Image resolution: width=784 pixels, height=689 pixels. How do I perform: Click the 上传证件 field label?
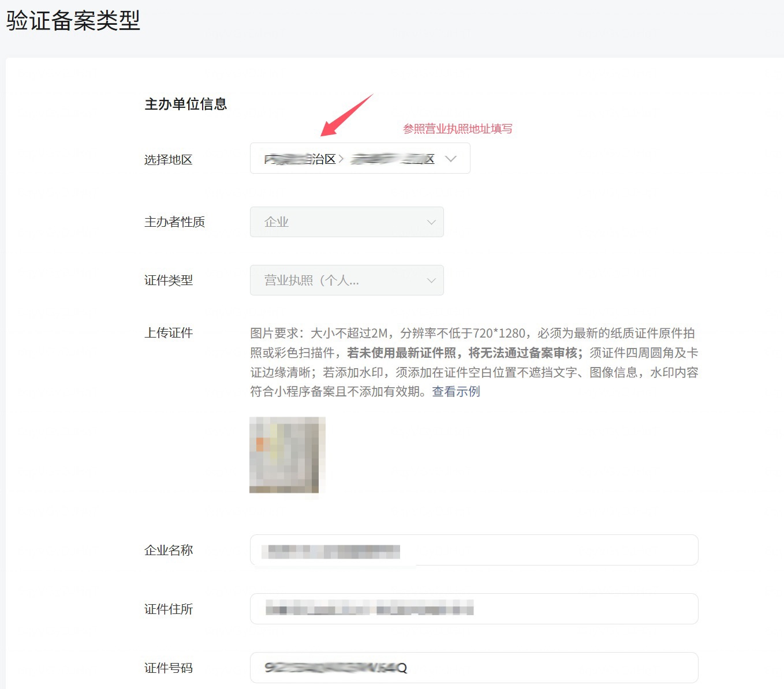(169, 333)
